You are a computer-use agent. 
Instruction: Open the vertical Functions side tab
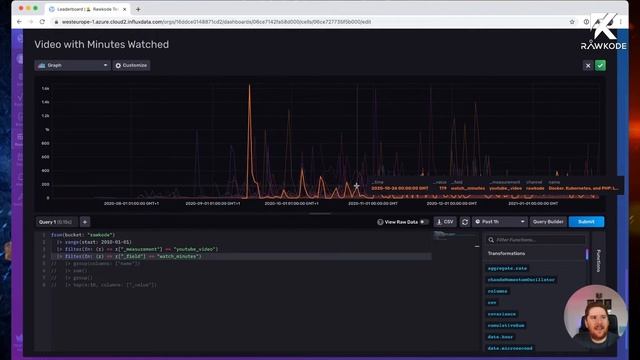tap(598, 260)
